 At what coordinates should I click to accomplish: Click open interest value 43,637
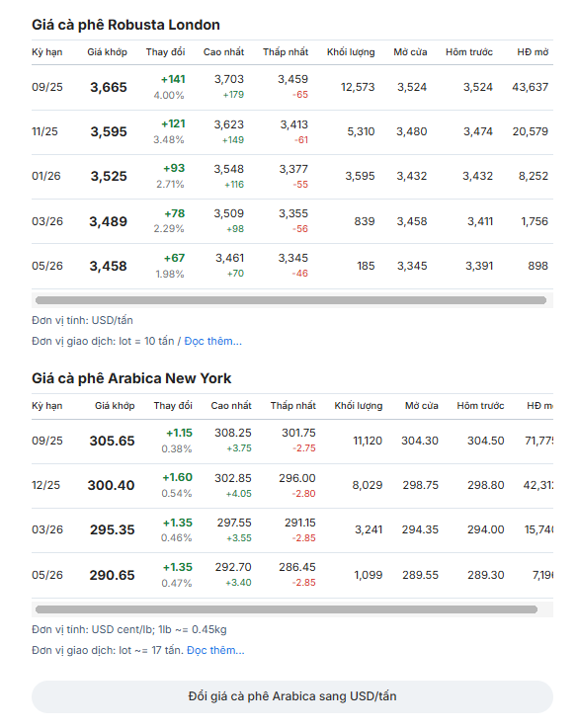[531, 87]
